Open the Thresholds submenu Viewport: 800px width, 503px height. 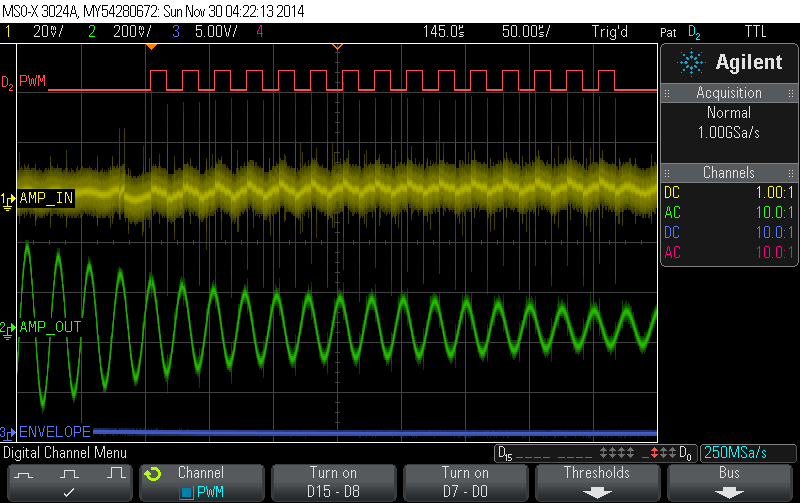pos(597,481)
